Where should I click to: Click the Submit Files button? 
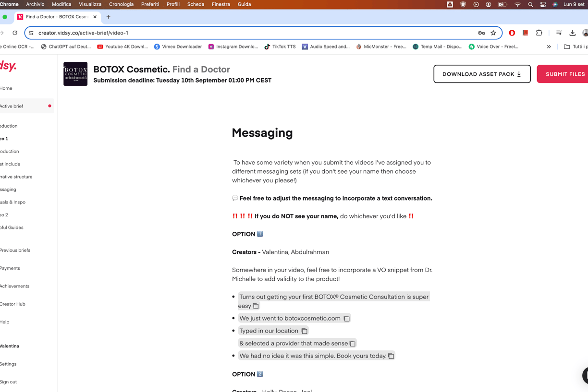563,74
